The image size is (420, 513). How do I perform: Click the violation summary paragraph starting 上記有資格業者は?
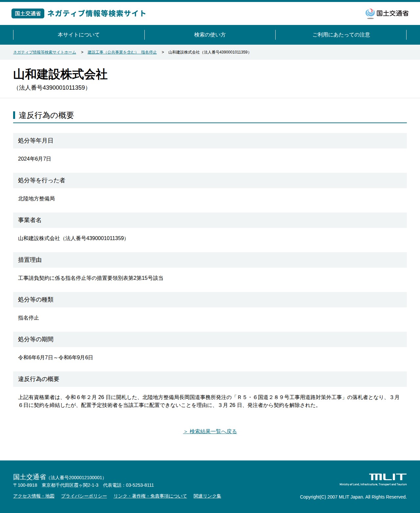[x=209, y=401]
